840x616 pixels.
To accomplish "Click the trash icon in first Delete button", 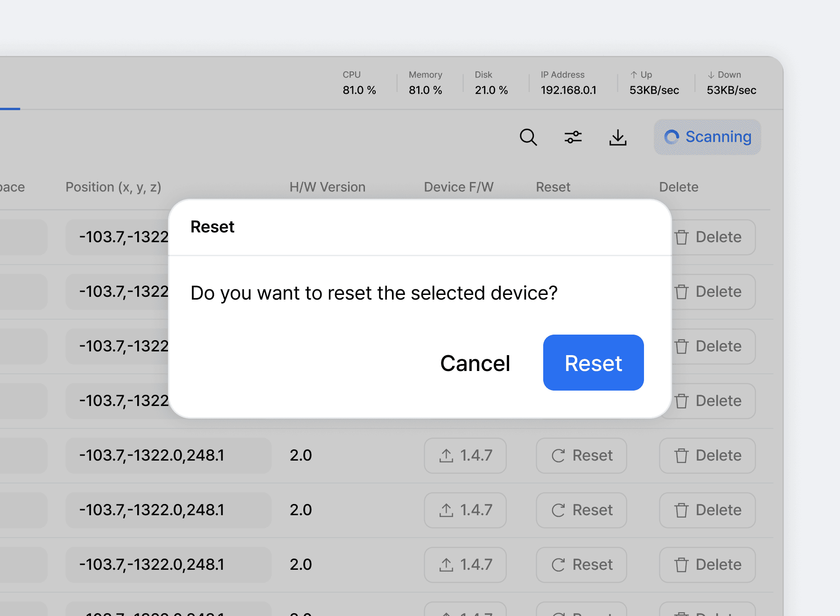I will [681, 237].
